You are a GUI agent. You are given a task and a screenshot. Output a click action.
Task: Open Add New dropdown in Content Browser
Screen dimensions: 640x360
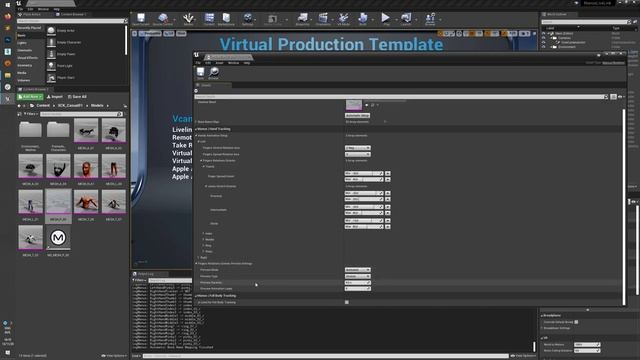click(30, 97)
